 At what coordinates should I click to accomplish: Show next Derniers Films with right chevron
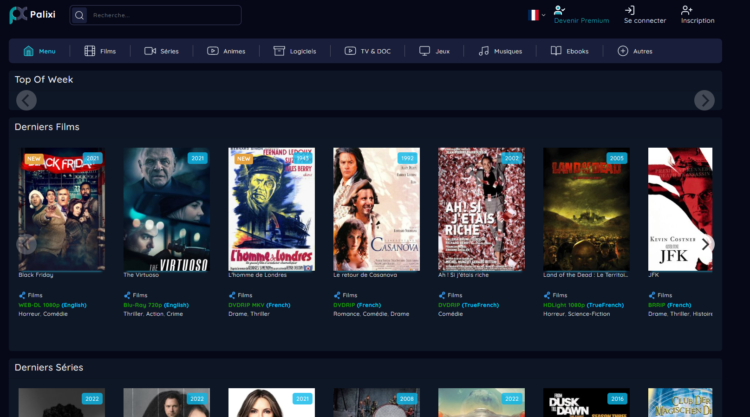[705, 244]
